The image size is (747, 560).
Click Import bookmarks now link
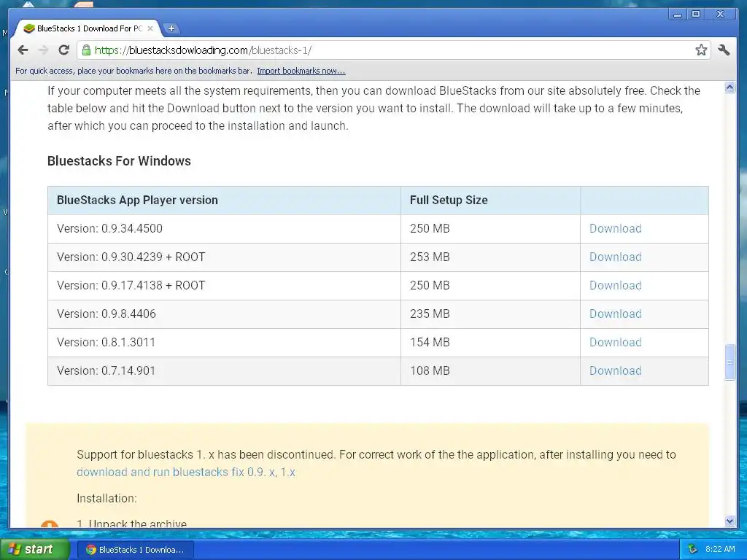(301, 71)
